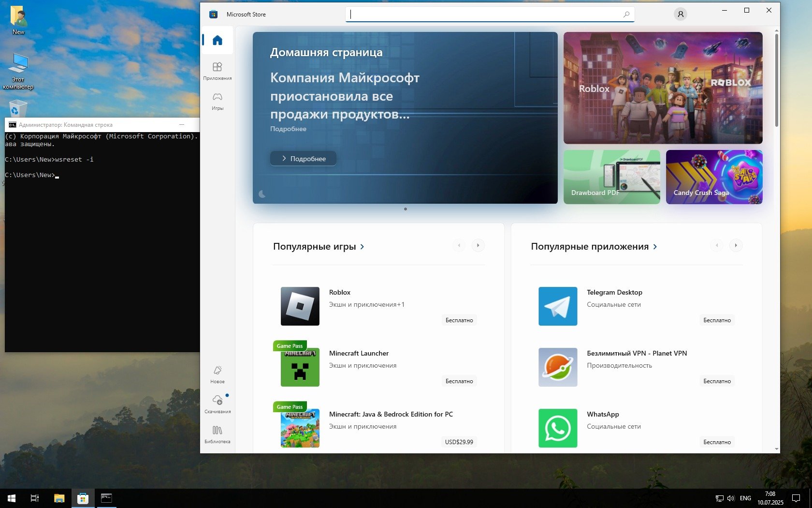Click Бесплатно button for WhatsApp
The width and height of the screenshot is (812, 508).
click(717, 442)
